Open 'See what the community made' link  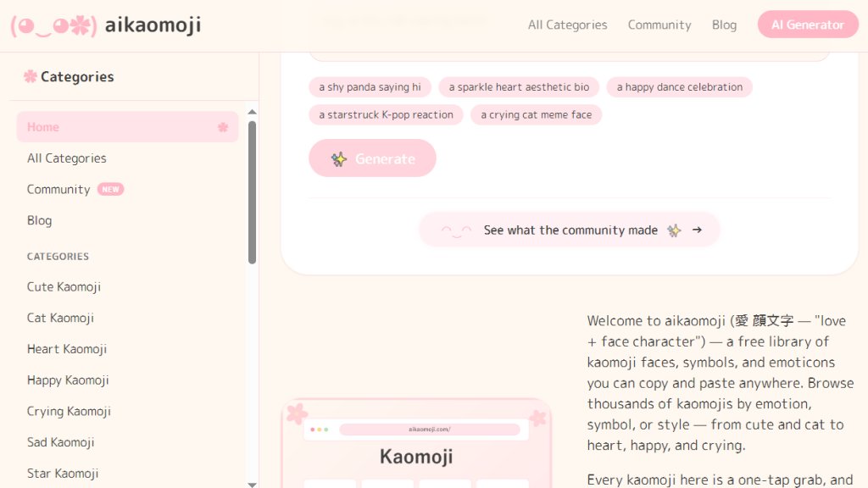click(x=569, y=230)
